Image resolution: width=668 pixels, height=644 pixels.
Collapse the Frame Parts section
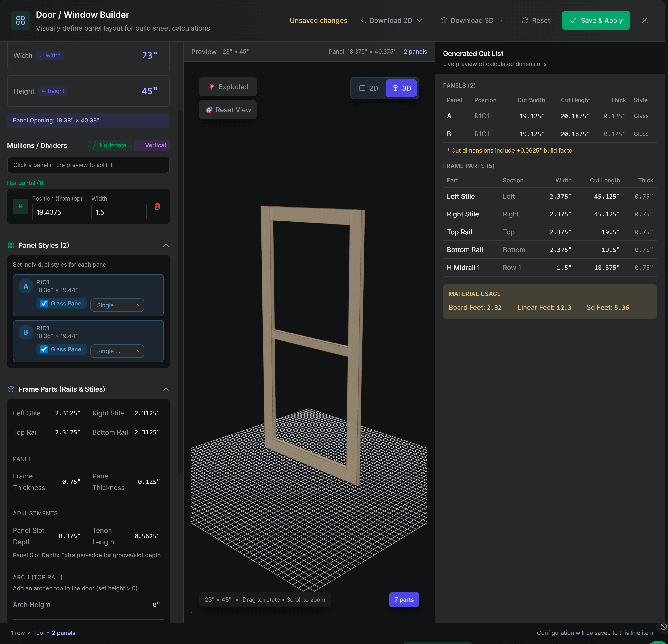[x=166, y=389]
